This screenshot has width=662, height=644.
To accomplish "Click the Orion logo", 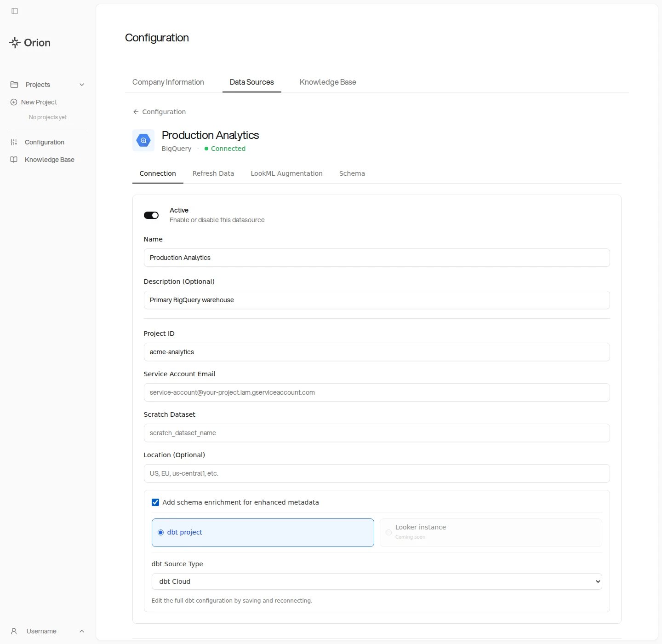I will coord(30,43).
